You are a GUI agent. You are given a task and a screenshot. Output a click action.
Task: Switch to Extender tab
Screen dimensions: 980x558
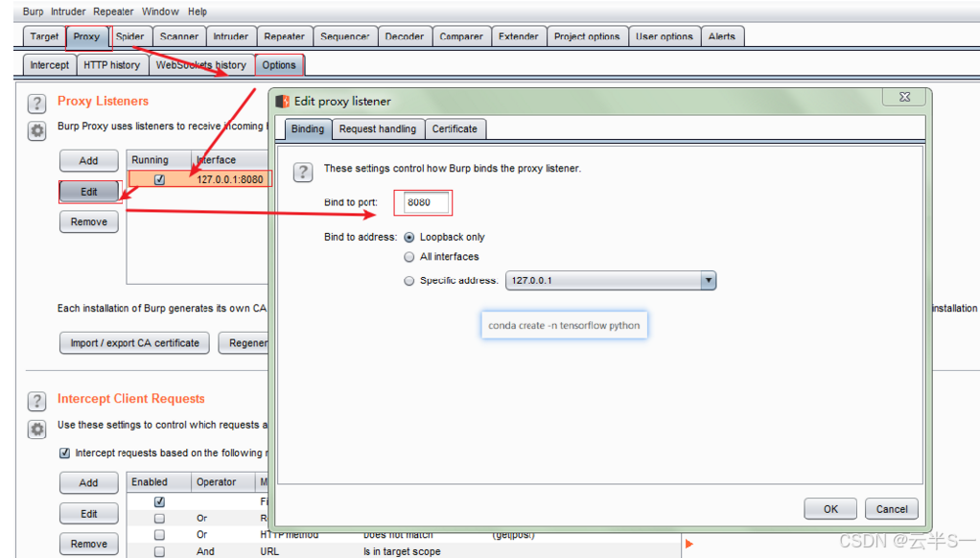click(x=519, y=36)
